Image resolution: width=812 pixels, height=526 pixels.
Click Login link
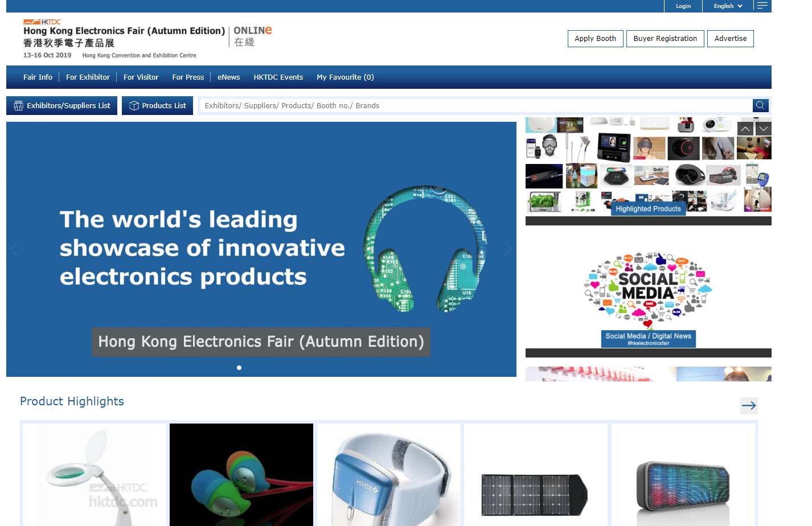683,6
